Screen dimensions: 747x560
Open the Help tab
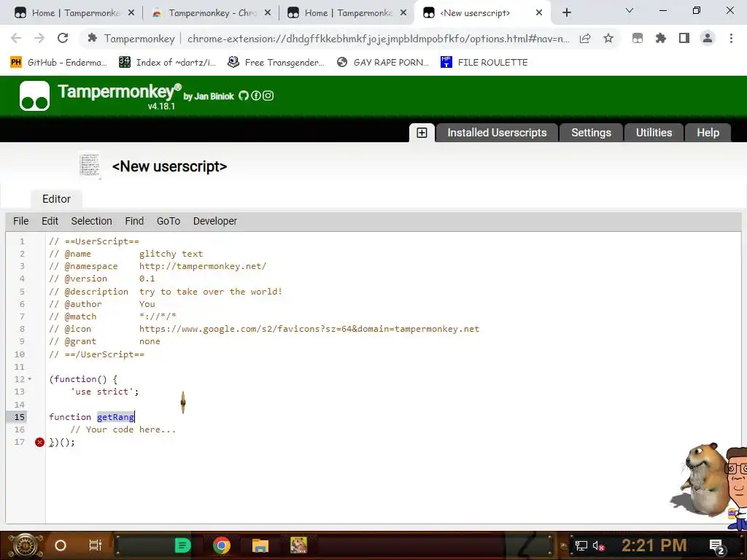click(708, 133)
